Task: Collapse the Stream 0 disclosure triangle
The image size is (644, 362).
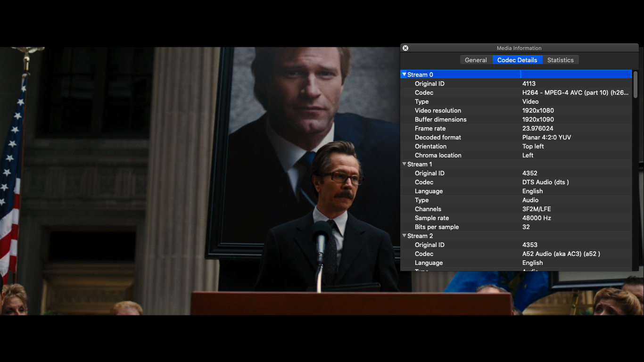Action: 404,74
